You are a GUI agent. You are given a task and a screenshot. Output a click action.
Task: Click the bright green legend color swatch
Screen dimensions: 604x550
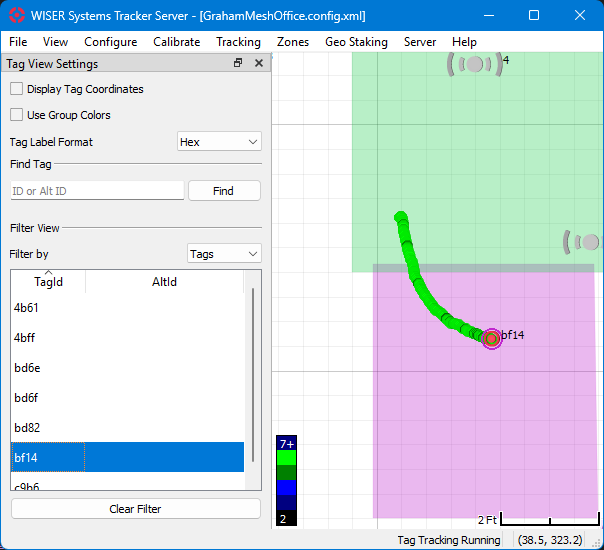point(287,457)
